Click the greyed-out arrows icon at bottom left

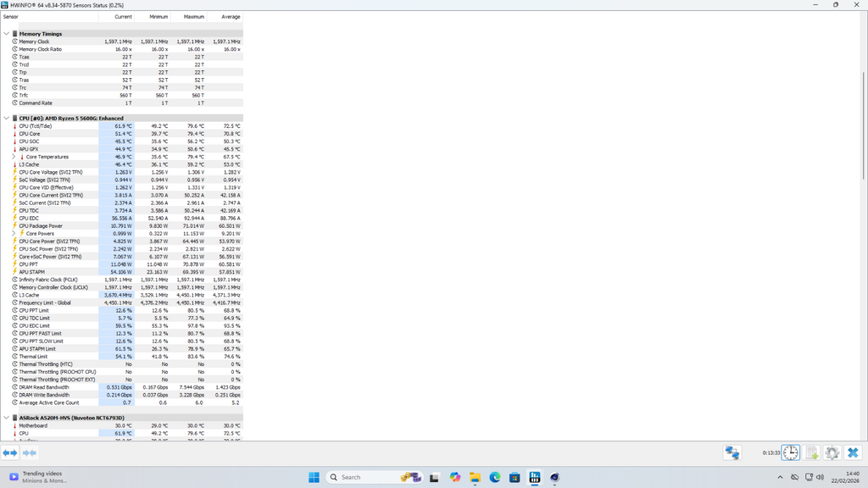coord(29,453)
